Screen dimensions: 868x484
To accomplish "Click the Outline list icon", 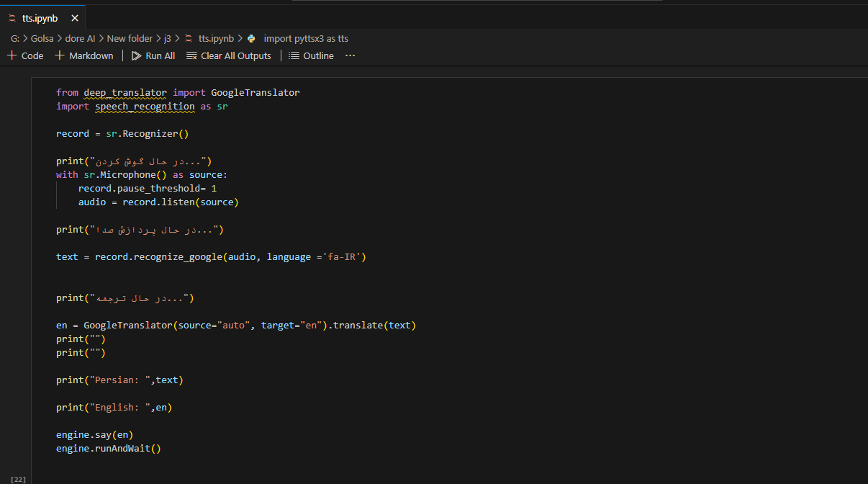I will pyautogui.click(x=294, y=55).
